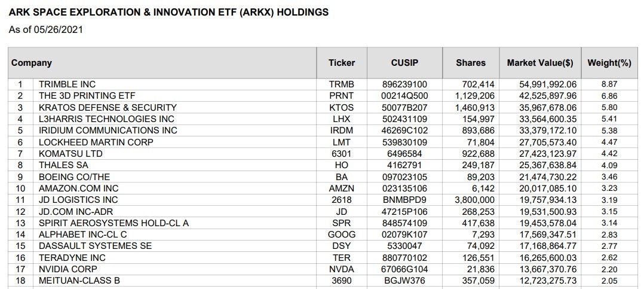Click the Company column header

[32, 63]
